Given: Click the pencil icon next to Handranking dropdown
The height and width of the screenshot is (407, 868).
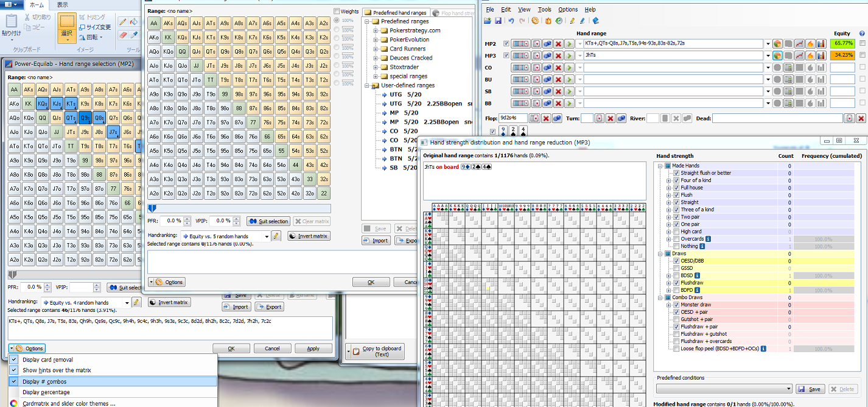Looking at the screenshot, I should (x=136, y=302).
